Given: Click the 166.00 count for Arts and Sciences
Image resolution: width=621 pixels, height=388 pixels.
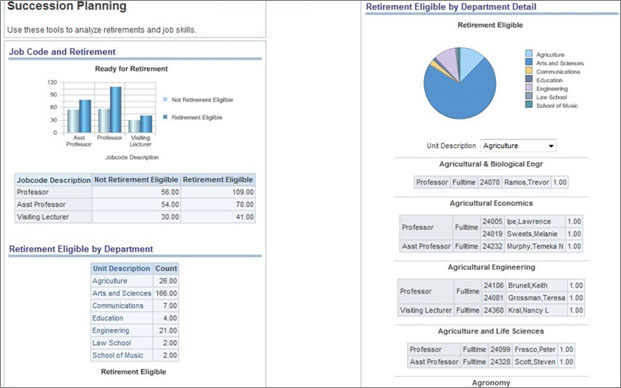Looking at the screenshot, I should [166, 293].
